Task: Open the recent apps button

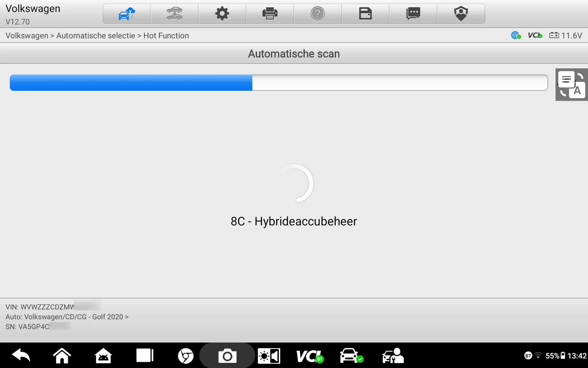Action: (145, 356)
